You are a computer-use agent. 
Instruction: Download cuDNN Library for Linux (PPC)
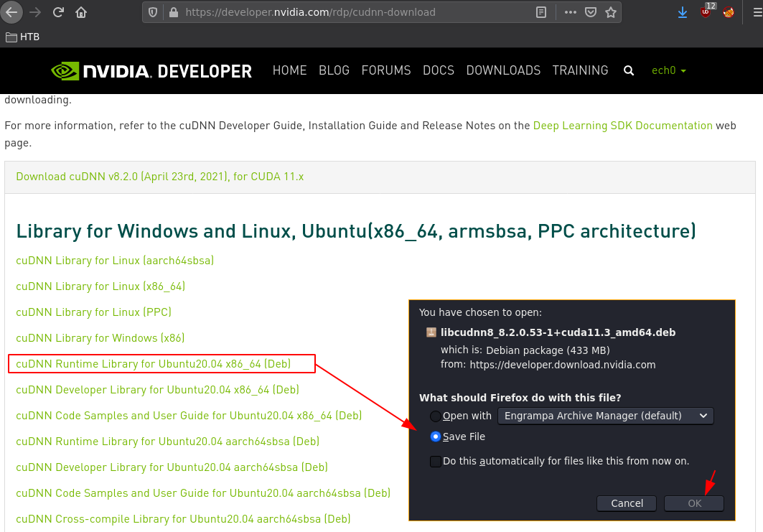click(x=94, y=312)
